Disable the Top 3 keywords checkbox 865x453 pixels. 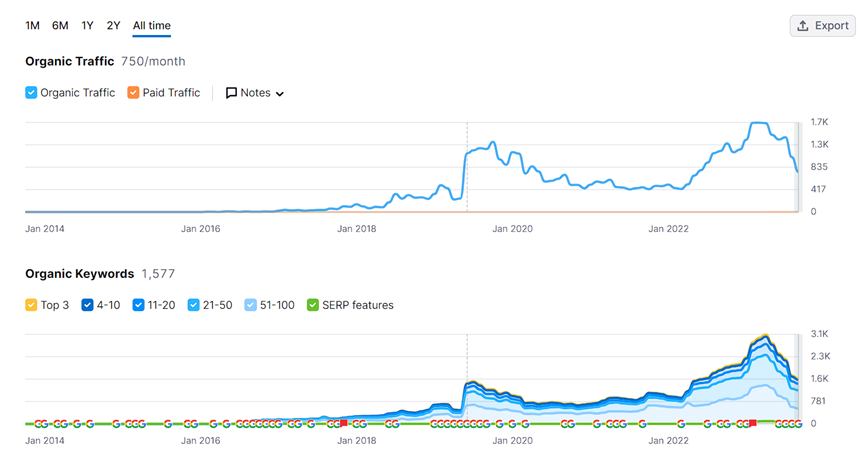pyautogui.click(x=32, y=305)
